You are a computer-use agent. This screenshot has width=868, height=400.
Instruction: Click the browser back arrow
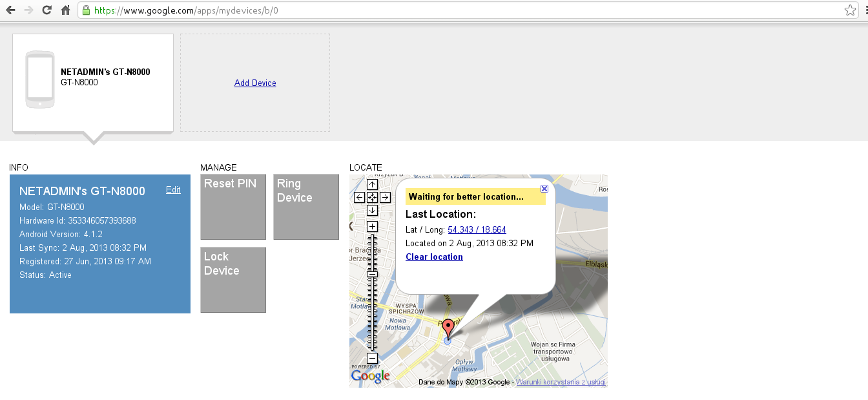click(x=10, y=10)
